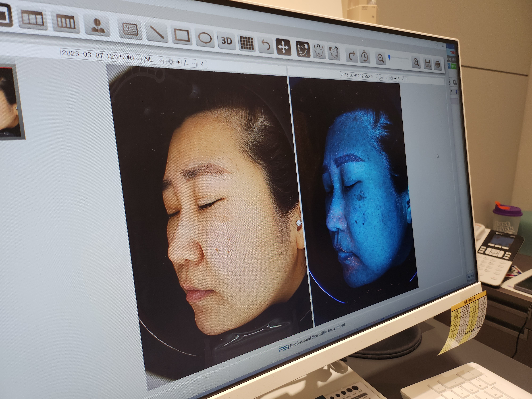The width and height of the screenshot is (532, 399).
Task: Open the NL light mode dropdown
Action: (x=153, y=60)
